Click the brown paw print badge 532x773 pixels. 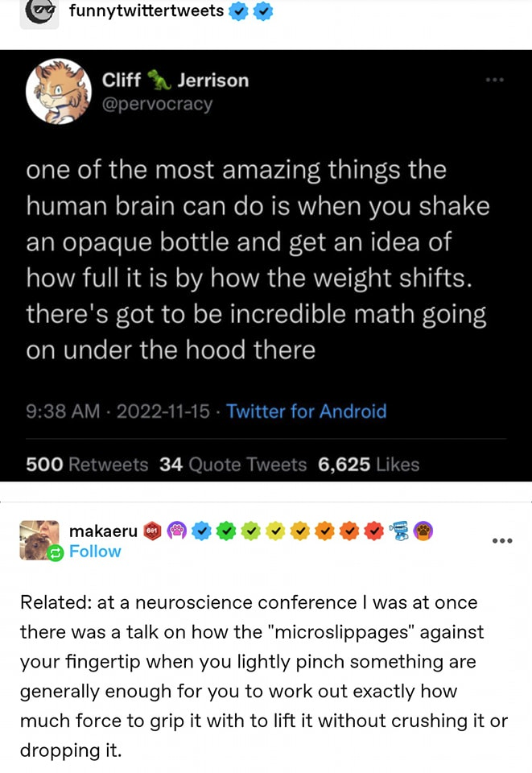[x=423, y=531]
